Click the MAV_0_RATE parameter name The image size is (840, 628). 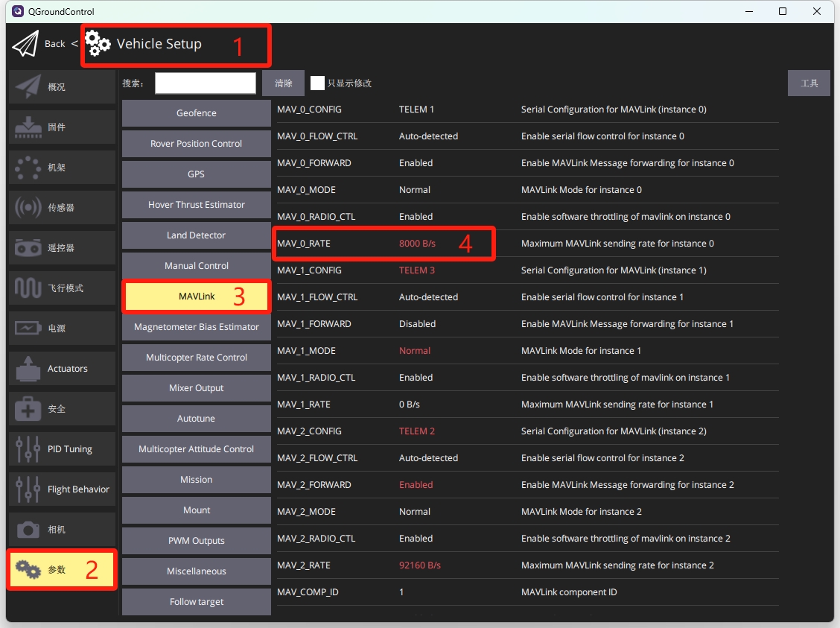[304, 244]
